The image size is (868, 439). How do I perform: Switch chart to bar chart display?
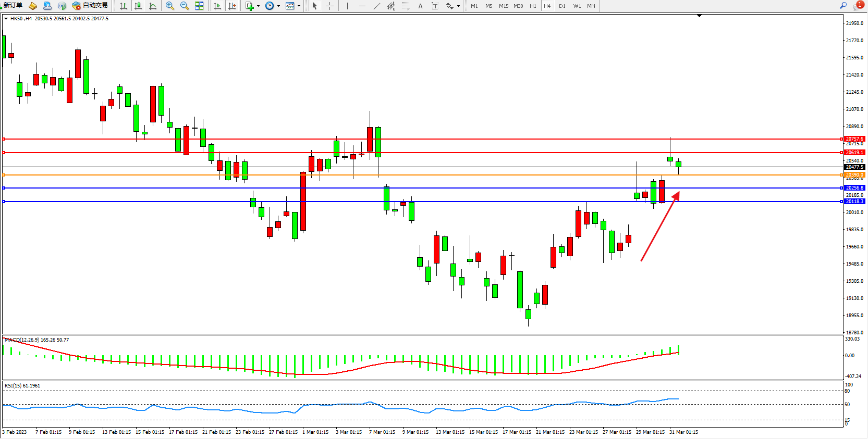[x=124, y=6]
